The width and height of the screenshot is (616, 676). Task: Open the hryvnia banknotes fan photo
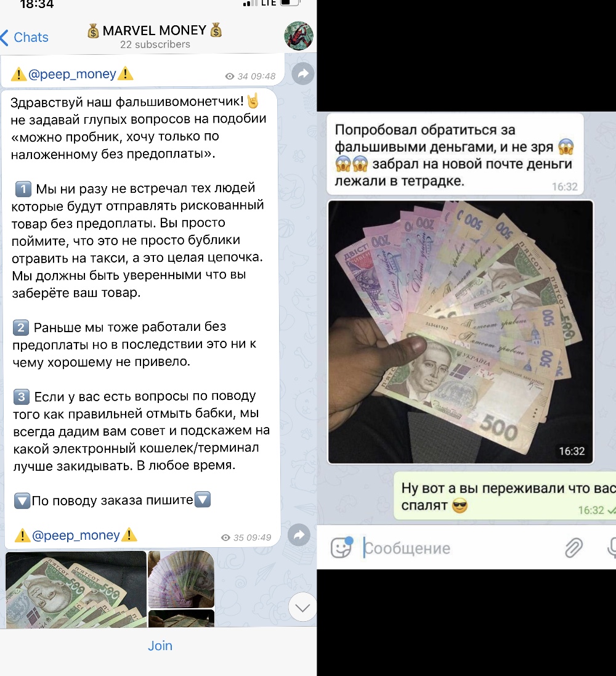pyautogui.click(x=460, y=332)
